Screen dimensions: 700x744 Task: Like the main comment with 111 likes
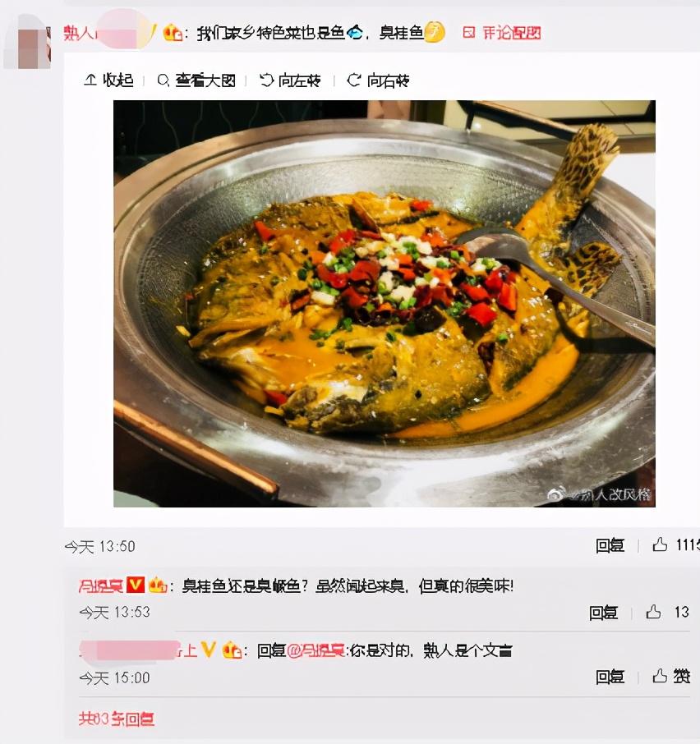coord(660,545)
